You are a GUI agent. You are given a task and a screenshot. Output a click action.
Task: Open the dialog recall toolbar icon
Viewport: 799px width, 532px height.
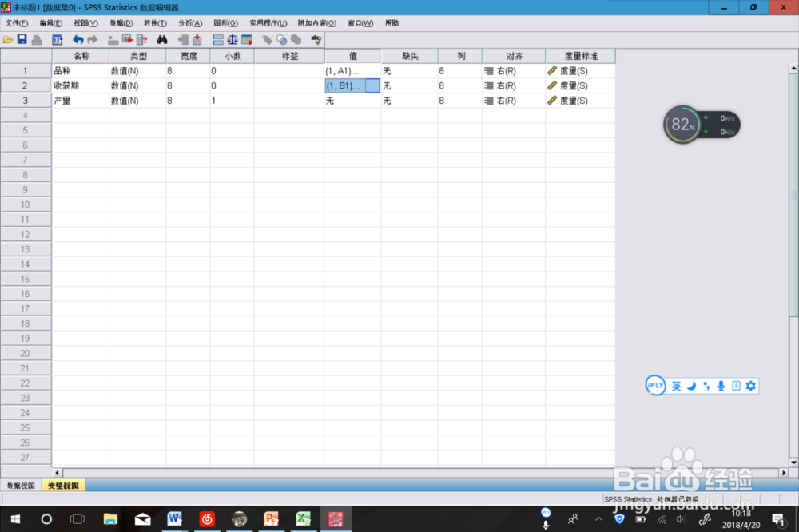(57, 40)
